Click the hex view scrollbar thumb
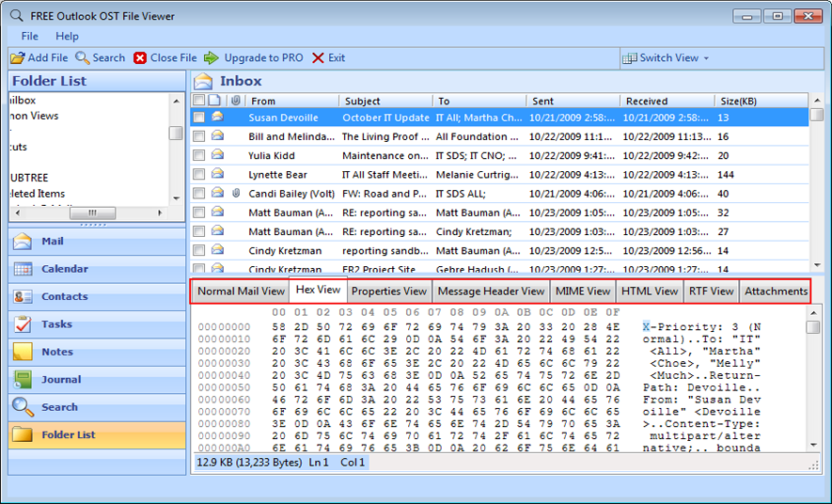832x504 pixels. coord(813,327)
